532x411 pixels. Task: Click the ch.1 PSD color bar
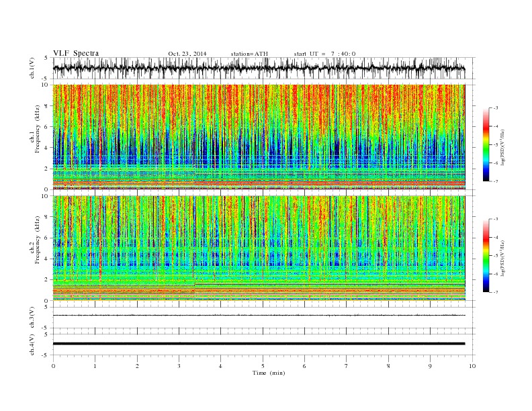486,144
